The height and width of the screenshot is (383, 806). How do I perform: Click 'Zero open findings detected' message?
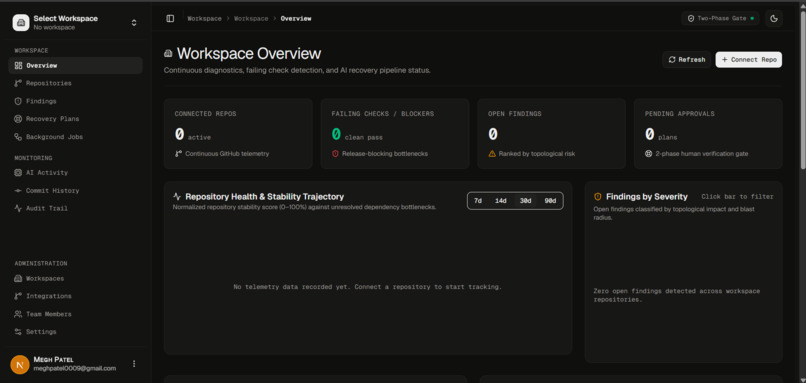(x=676, y=295)
